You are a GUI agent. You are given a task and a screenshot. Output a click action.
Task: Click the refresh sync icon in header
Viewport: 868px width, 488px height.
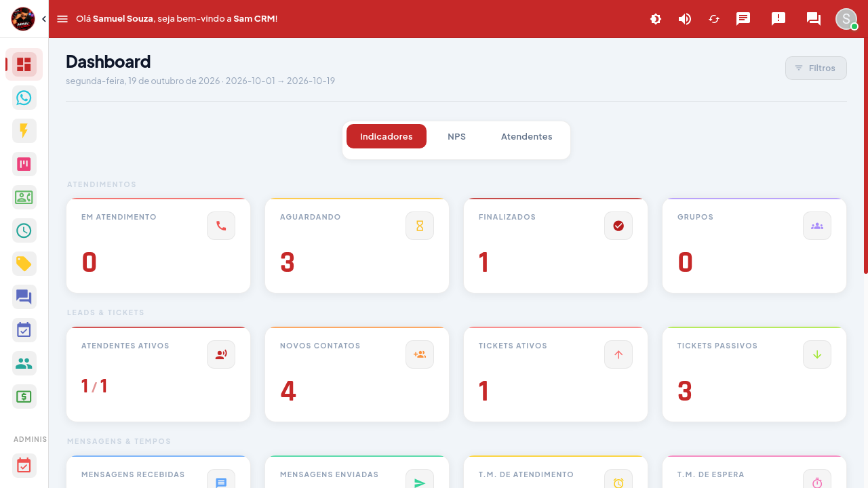pos(714,19)
